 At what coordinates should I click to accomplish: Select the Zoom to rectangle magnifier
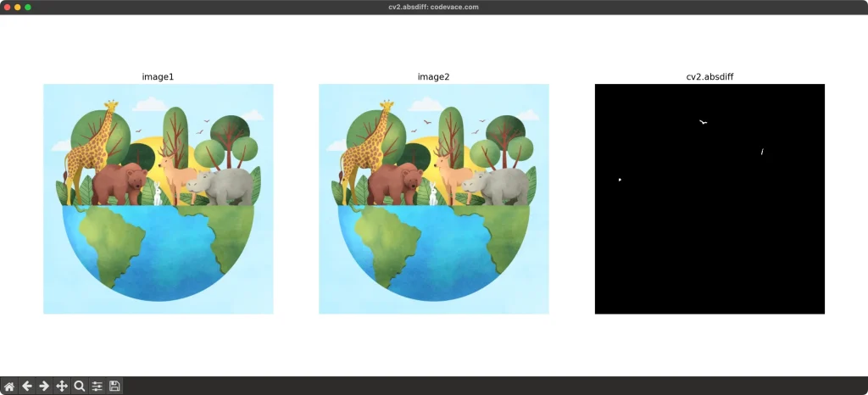(80, 386)
